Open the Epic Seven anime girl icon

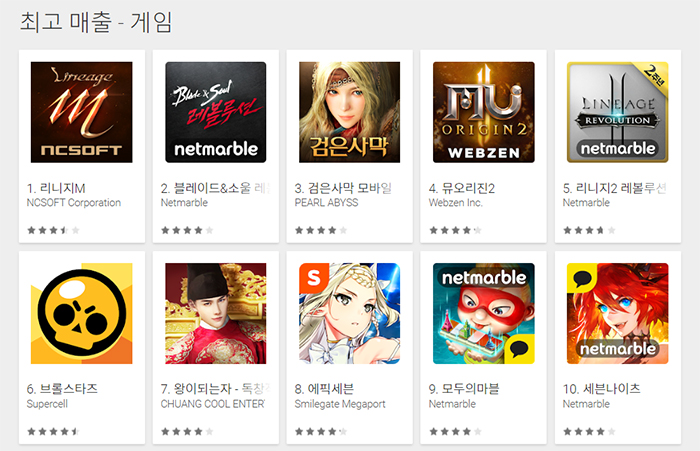click(350, 313)
